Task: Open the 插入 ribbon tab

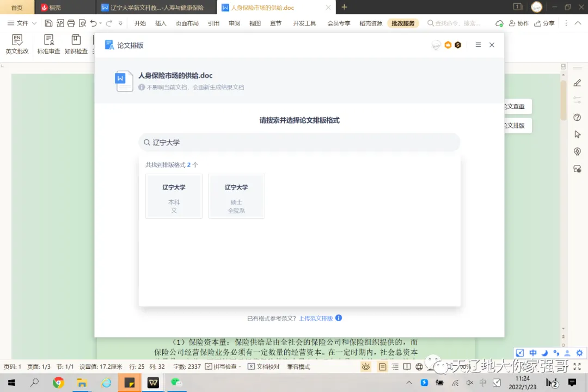Action: 161,23
